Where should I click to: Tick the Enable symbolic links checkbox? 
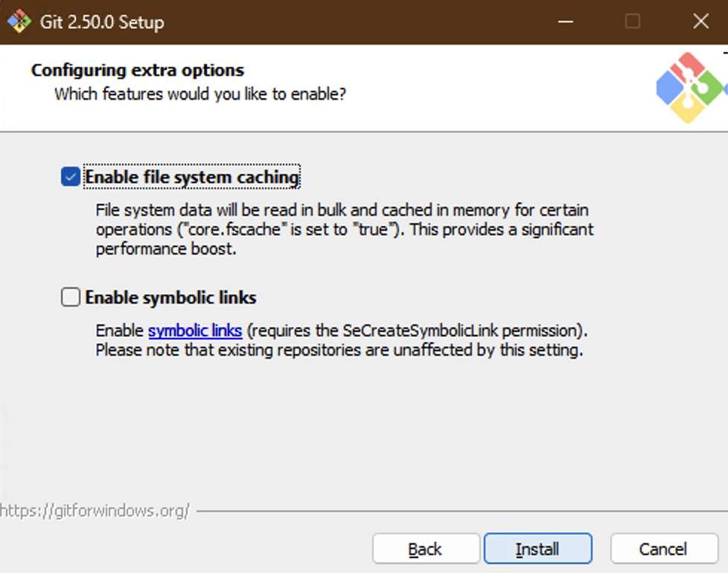tap(71, 297)
